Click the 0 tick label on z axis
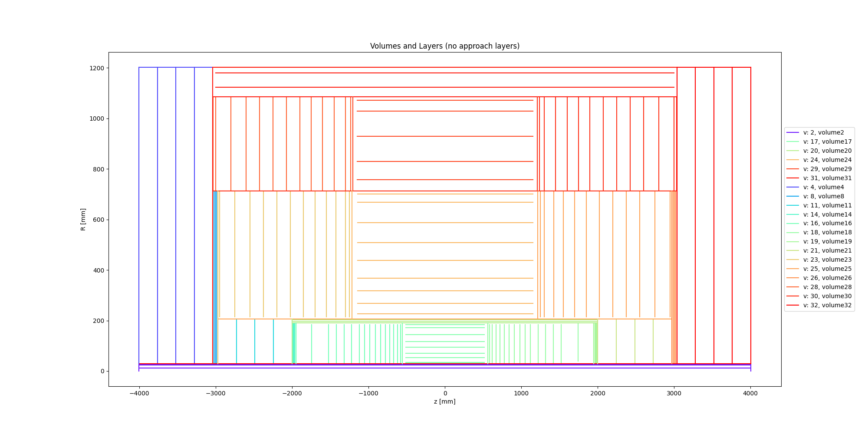This screenshot has height=434, width=868. [x=445, y=393]
